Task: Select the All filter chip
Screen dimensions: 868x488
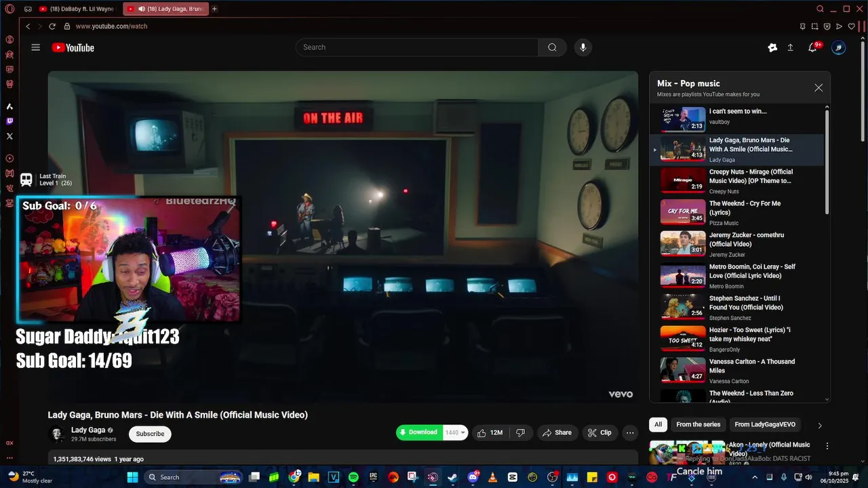Action: point(658,425)
